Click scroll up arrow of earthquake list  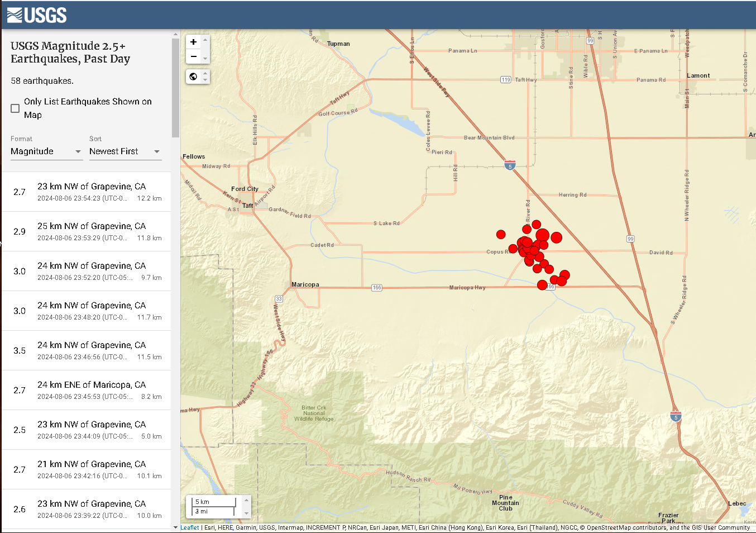175,34
